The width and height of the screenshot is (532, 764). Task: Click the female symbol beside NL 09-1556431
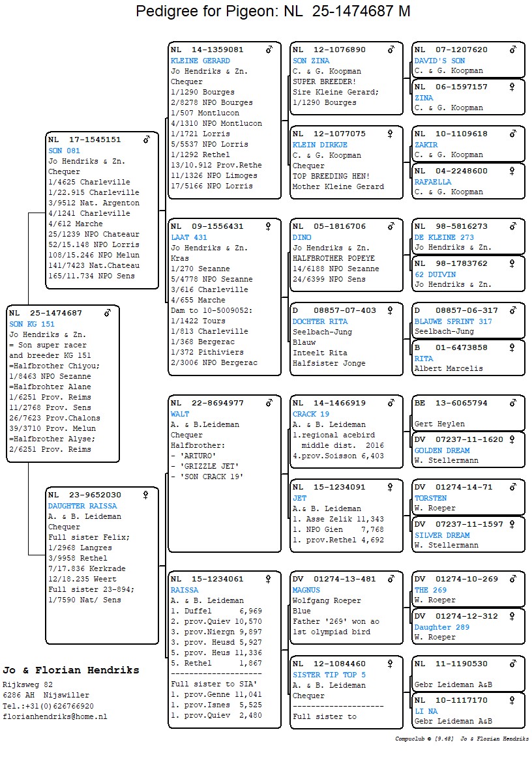(x=269, y=226)
